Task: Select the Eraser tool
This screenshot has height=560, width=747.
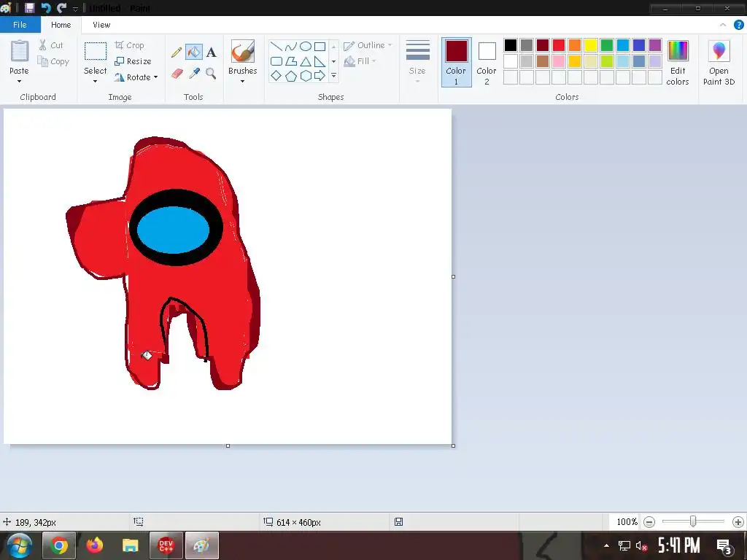Action: [177, 74]
